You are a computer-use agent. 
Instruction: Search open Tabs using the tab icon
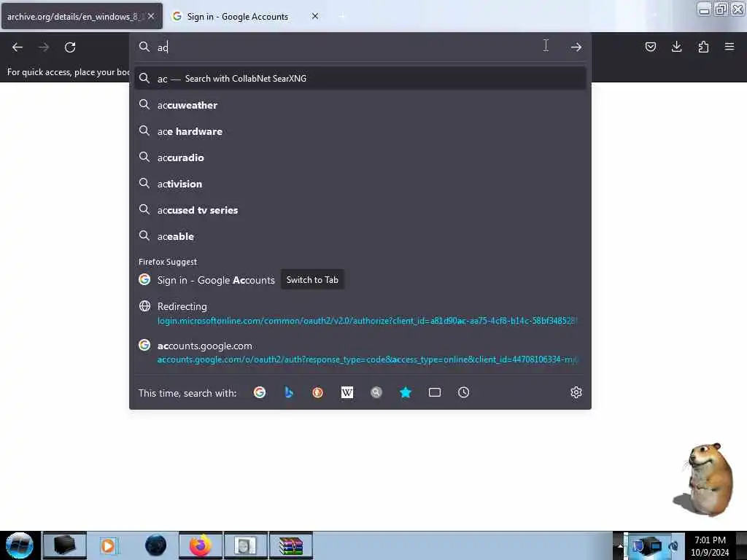click(x=435, y=392)
